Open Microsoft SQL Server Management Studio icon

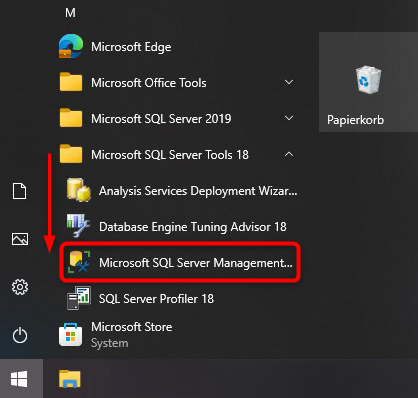[79, 262]
